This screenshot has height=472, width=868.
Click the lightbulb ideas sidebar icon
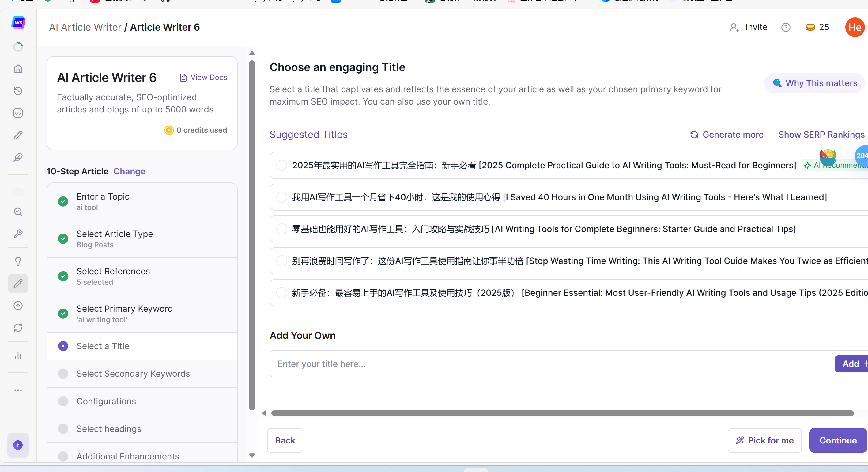(18, 261)
